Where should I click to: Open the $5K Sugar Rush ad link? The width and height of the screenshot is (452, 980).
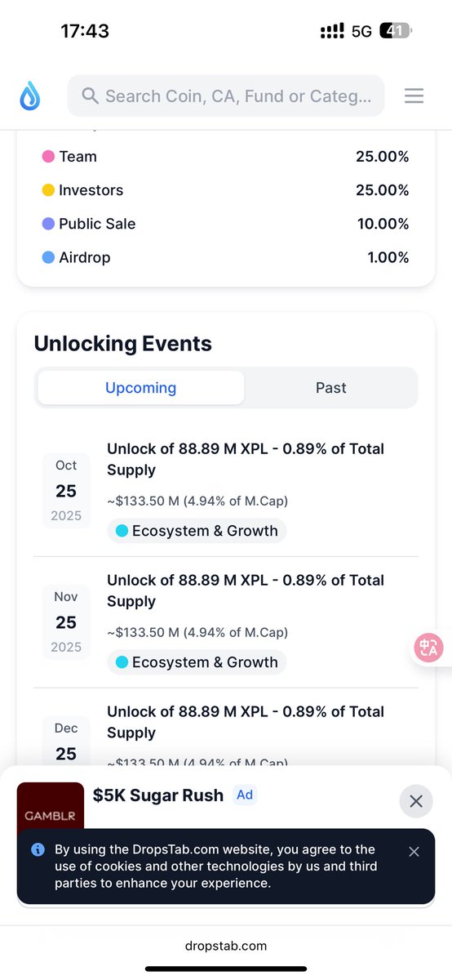[x=158, y=795]
